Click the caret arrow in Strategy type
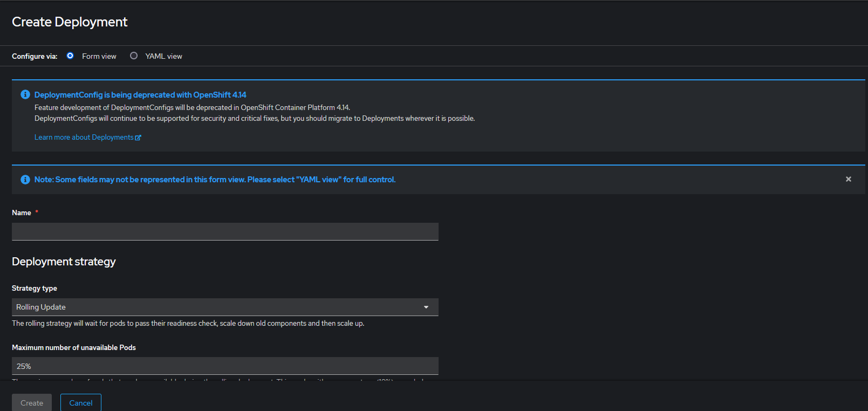Screen dimensions: 868x411 pos(426,307)
